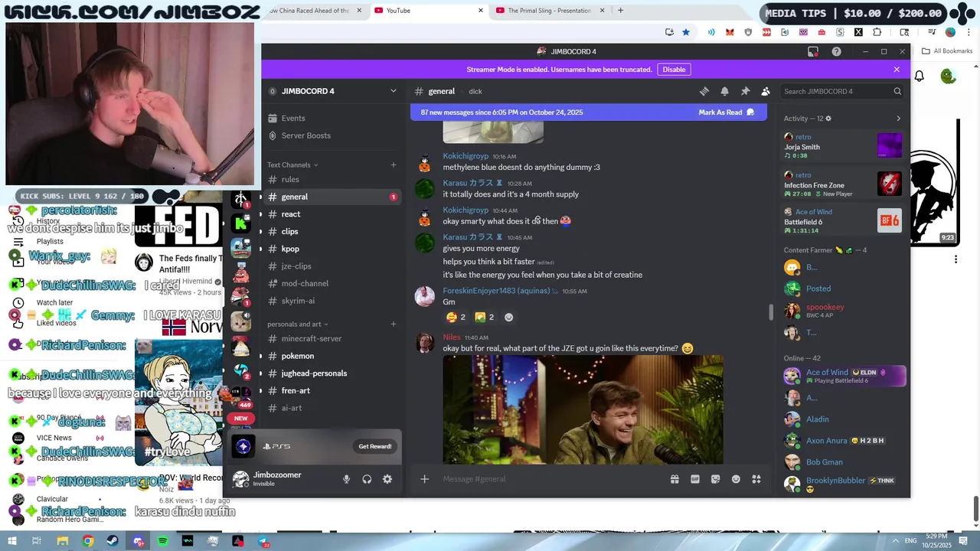Switch to the rules channel
The height and width of the screenshot is (551, 980).
point(331,180)
